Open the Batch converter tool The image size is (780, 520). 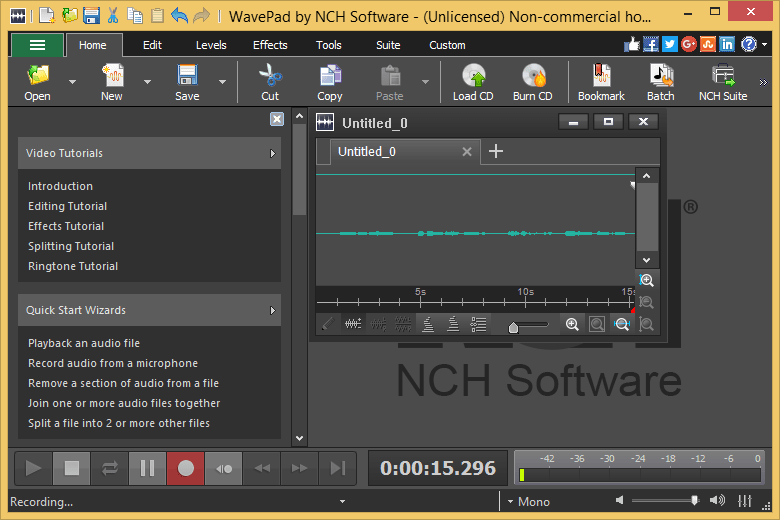[x=661, y=82]
